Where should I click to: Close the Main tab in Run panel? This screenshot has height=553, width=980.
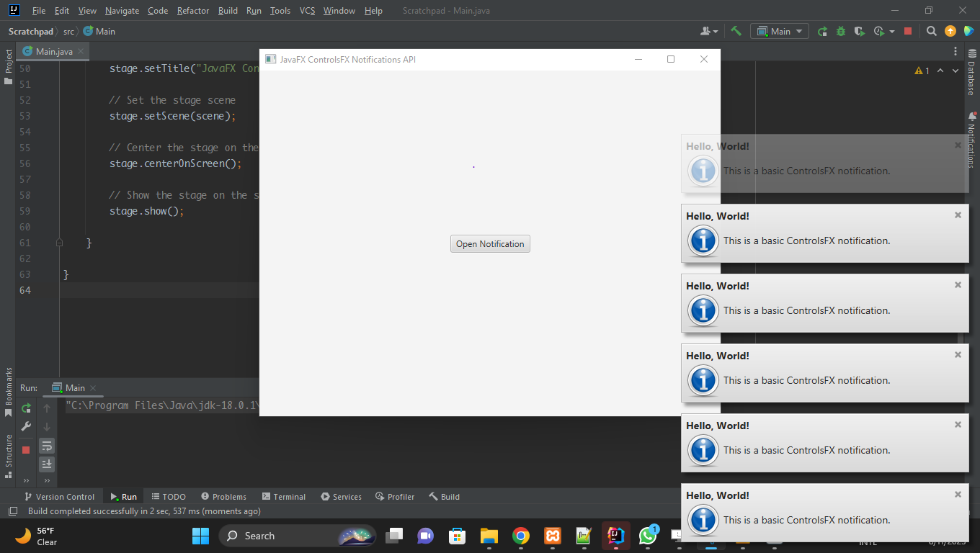coord(93,388)
